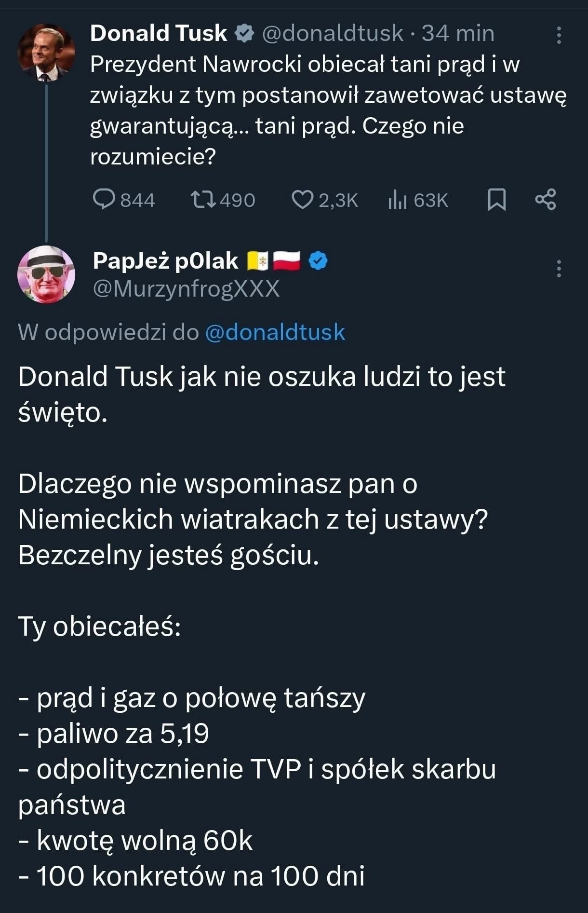Open the @MurzynfrogXXX handle
The image size is (588, 913).
pos(186,288)
